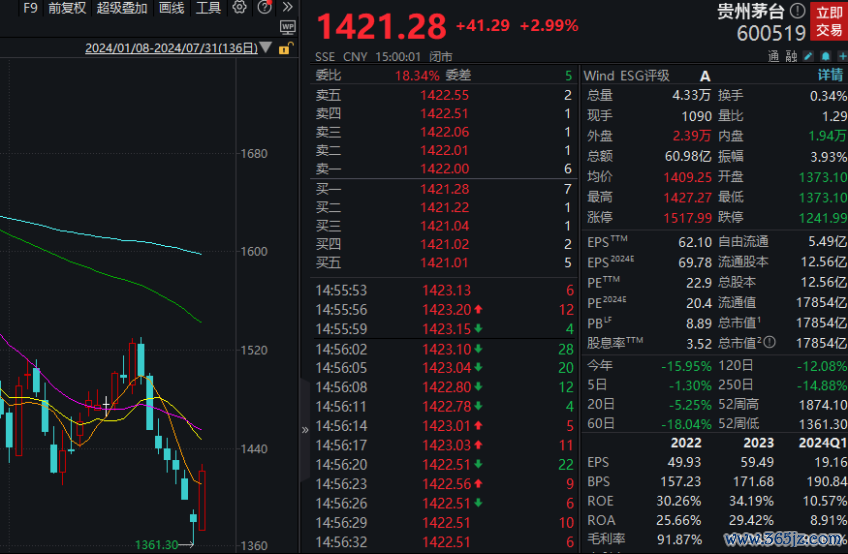Open 超级叠加 overlay menu

point(122,8)
